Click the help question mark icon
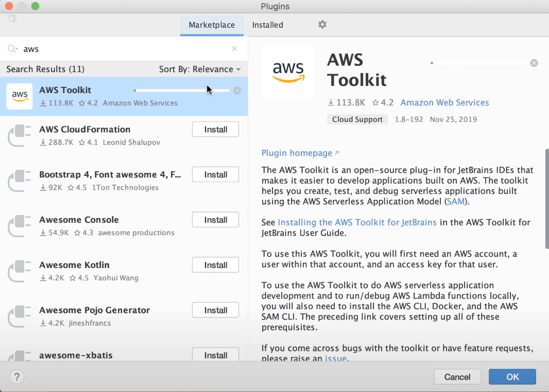 click(16, 377)
